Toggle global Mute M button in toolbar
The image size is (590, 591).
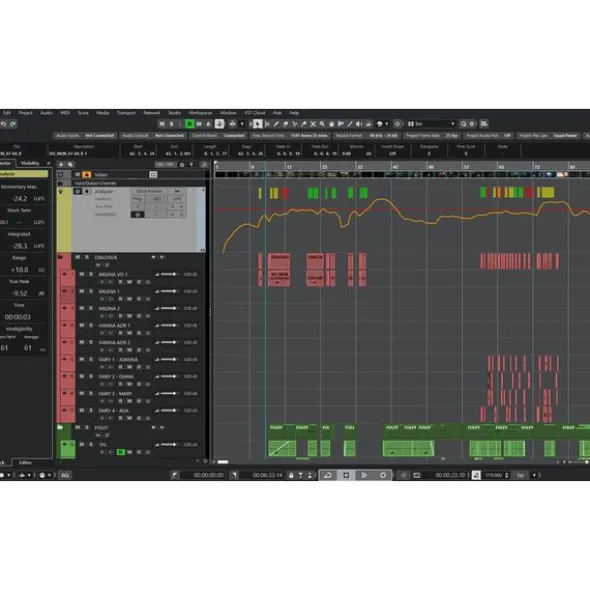(x=162, y=124)
